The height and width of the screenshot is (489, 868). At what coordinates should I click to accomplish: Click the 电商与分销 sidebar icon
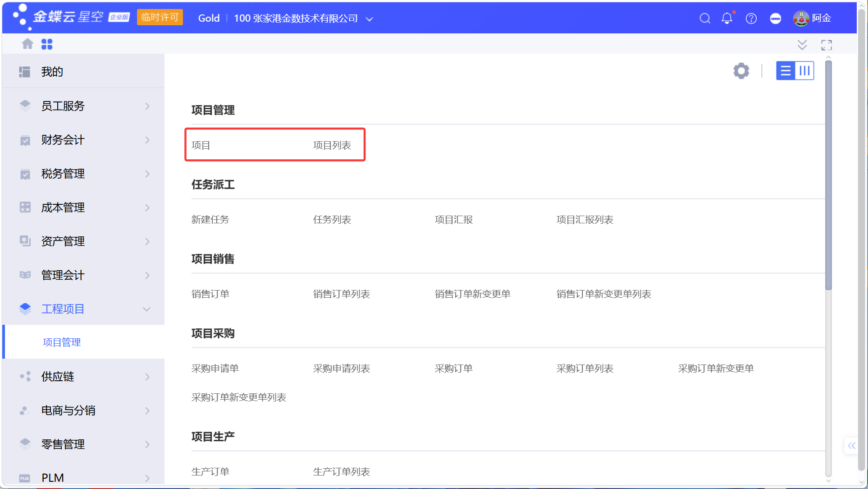point(24,411)
